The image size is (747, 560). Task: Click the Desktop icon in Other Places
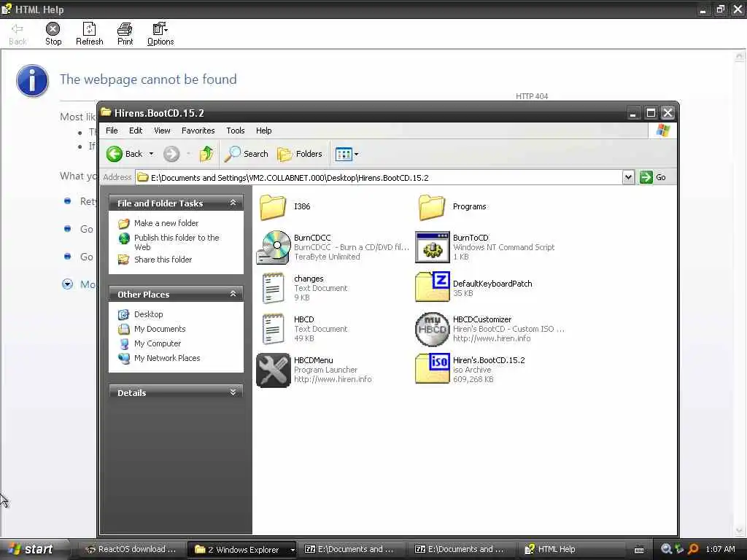pyautogui.click(x=124, y=314)
